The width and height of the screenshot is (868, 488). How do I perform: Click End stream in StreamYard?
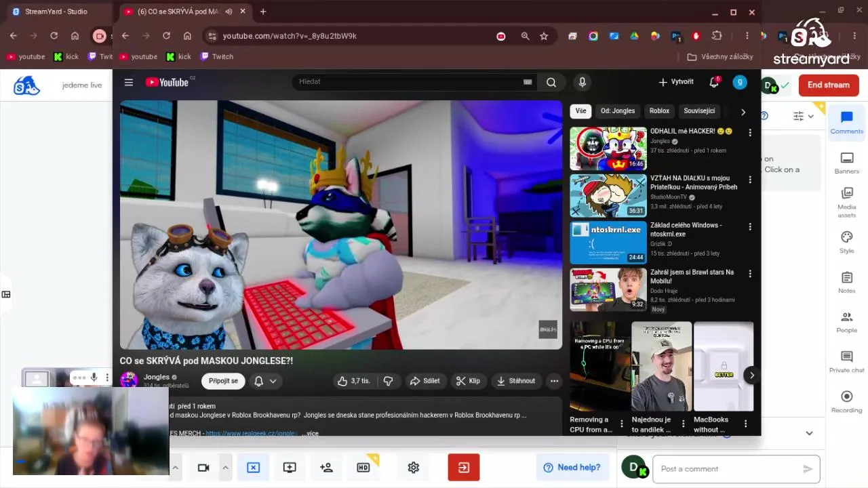point(828,85)
